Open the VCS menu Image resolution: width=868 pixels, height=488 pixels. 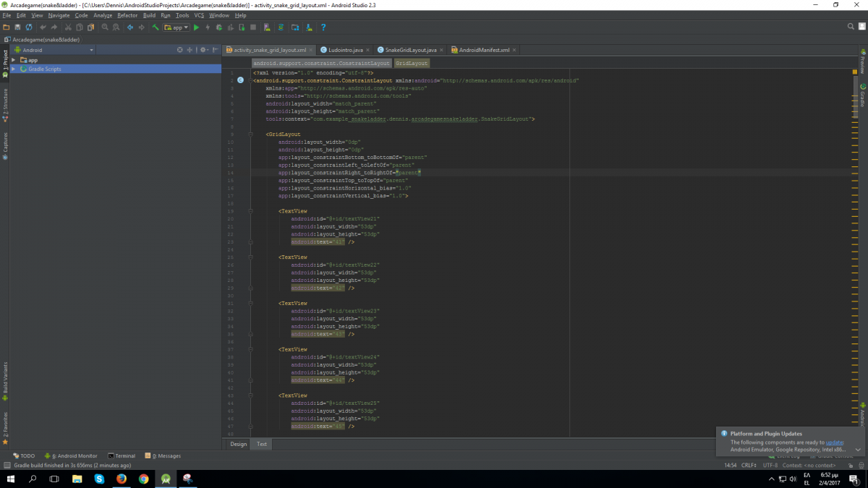click(199, 15)
